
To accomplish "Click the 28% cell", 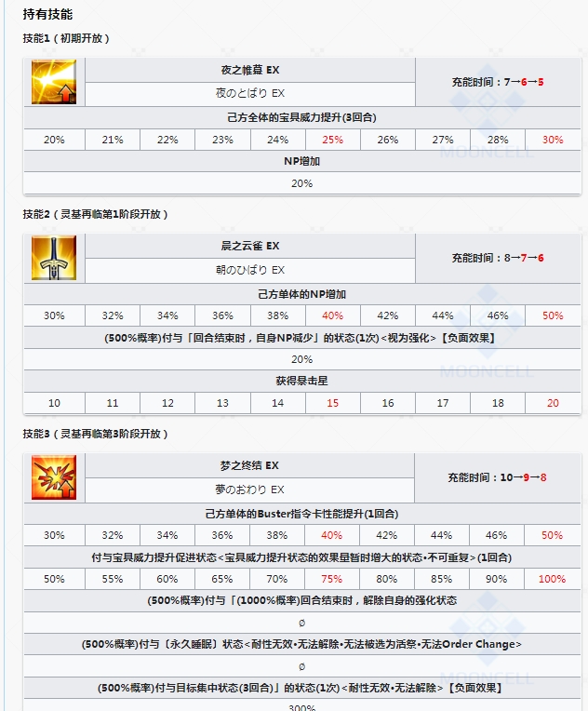I will tap(498, 140).
